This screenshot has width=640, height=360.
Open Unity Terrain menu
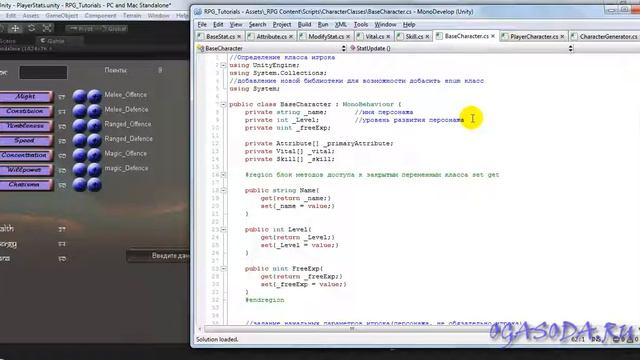pyautogui.click(x=132, y=16)
